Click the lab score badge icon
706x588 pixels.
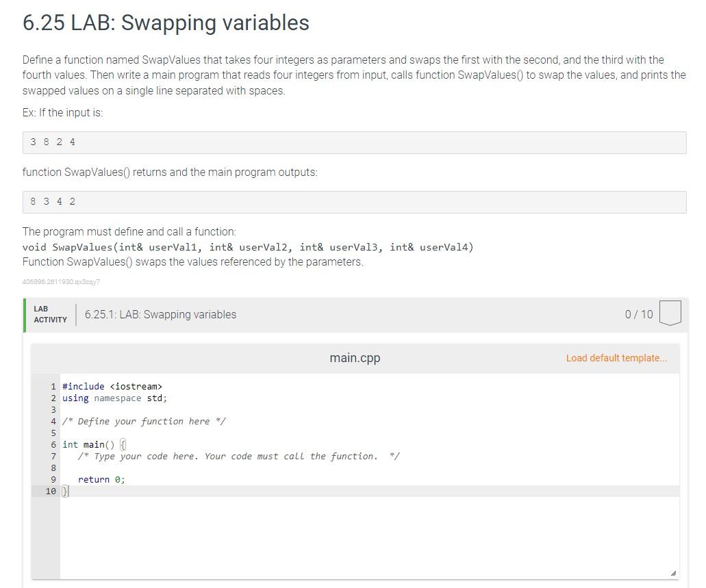point(670,313)
